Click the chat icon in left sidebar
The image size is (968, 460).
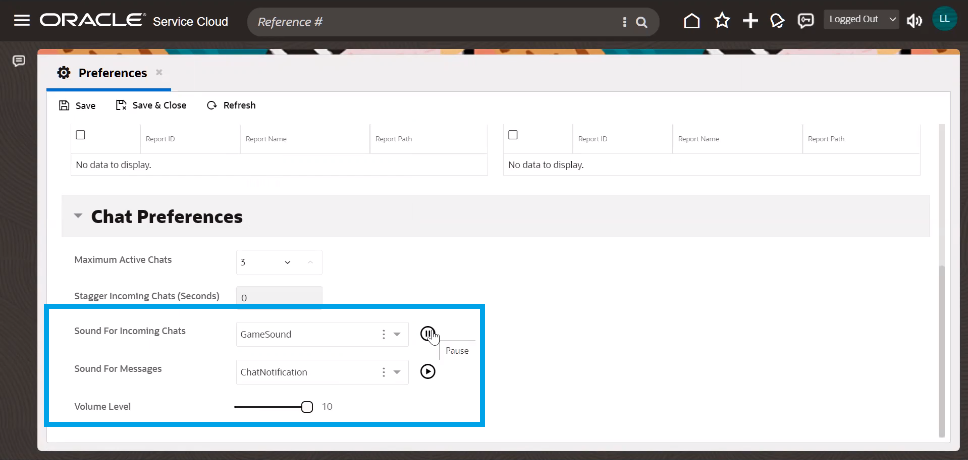(x=19, y=61)
